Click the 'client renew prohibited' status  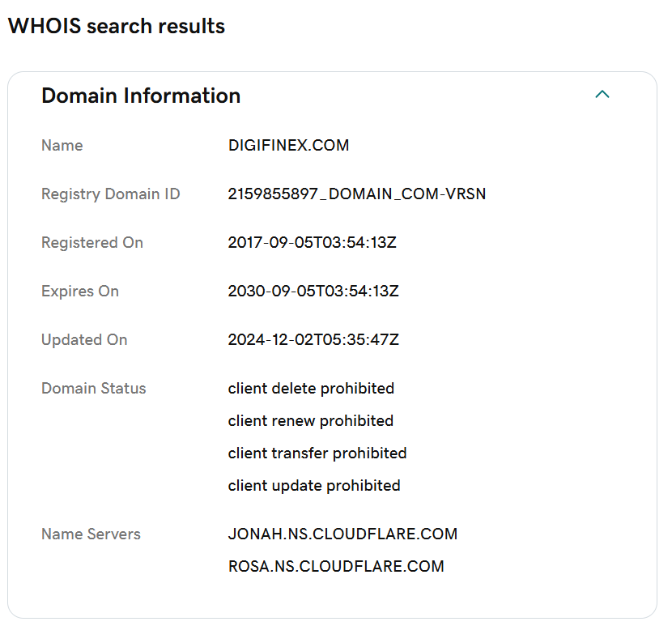pos(311,421)
